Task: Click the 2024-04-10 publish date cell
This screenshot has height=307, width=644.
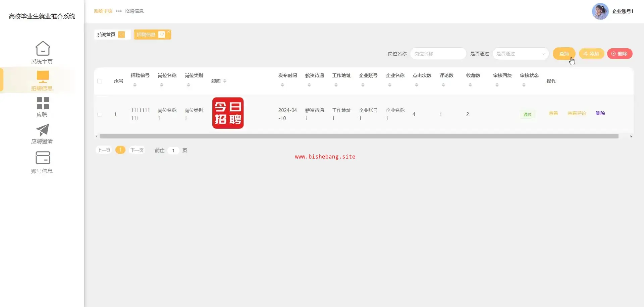Action: point(287,114)
